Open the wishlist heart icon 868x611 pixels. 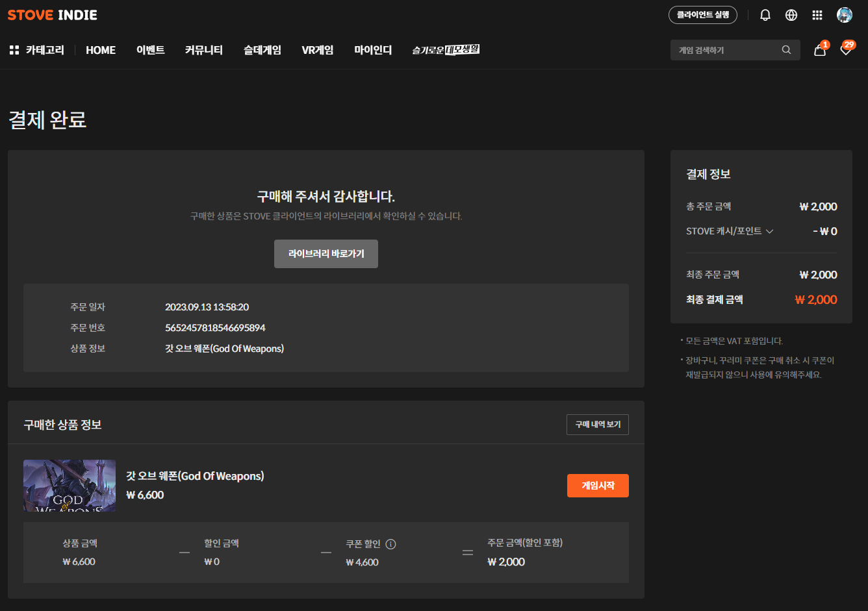click(x=846, y=50)
